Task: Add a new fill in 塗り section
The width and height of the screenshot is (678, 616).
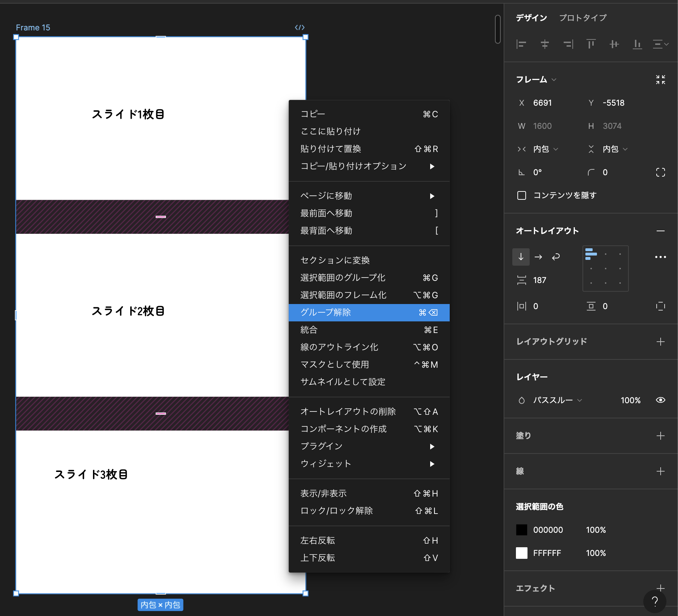Action: tap(660, 436)
